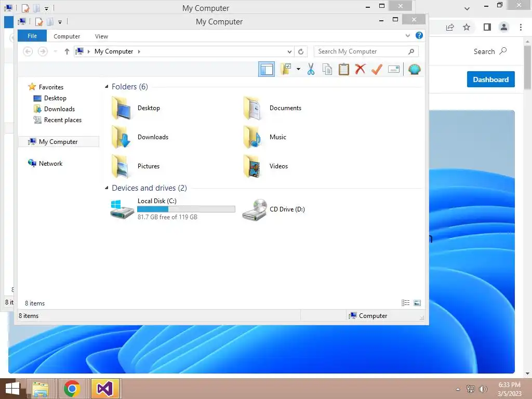Open Google Chrome from the taskbar
Image resolution: width=532 pixels, height=399 pixels.
tap(72, 389)
